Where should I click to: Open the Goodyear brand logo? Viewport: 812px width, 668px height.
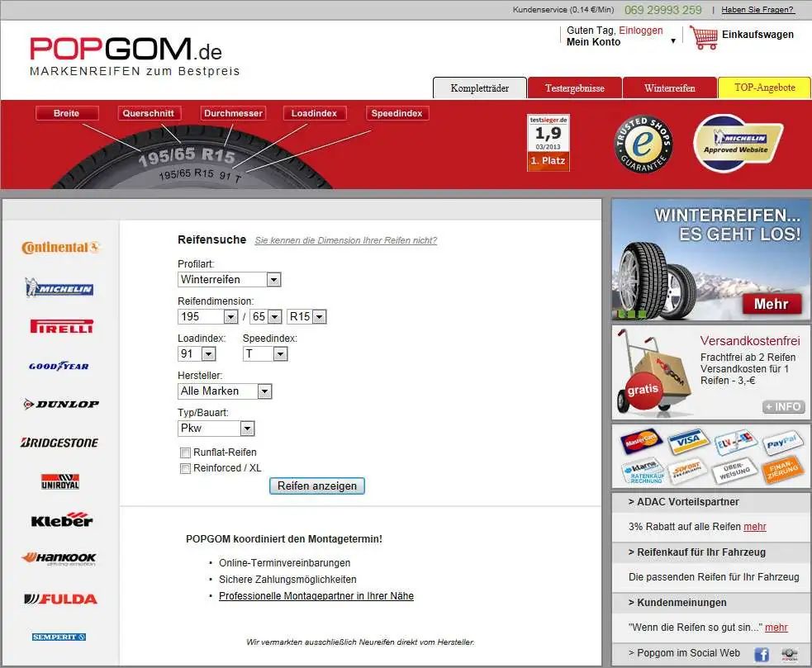59,366
